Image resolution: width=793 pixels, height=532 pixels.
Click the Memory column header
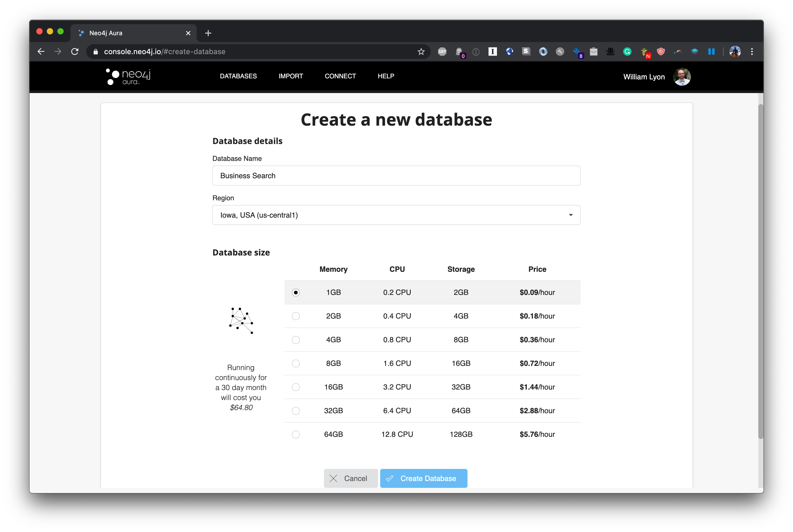pos(333,269)
